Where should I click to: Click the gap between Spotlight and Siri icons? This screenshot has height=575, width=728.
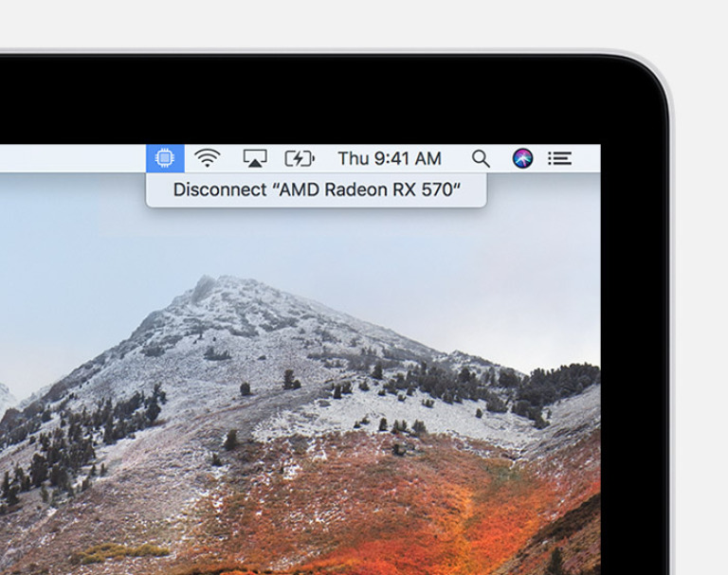coord(501,158)
